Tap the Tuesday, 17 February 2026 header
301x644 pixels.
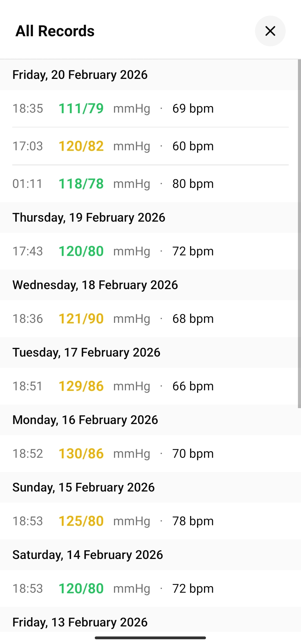pos(86,352)
